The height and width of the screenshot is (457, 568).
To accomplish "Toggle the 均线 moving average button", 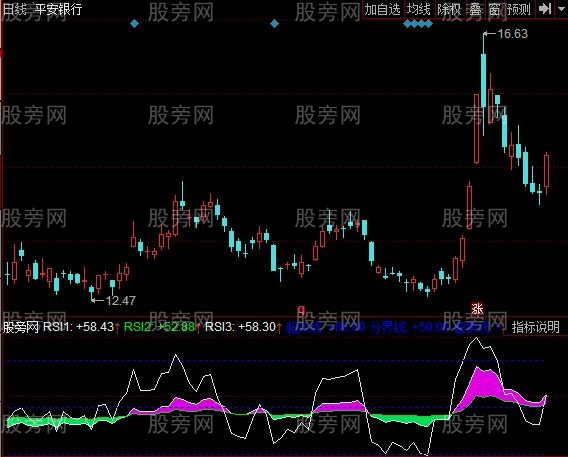I will coord(418,9).
